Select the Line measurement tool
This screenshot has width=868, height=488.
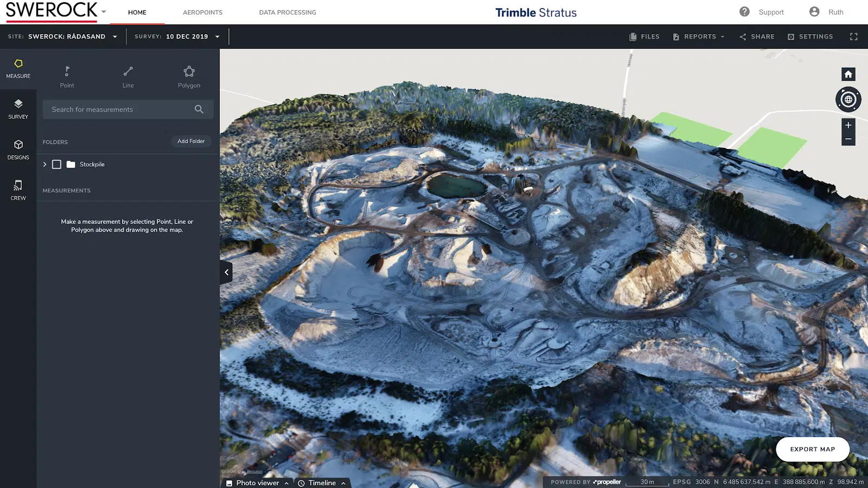click(128, 77)
